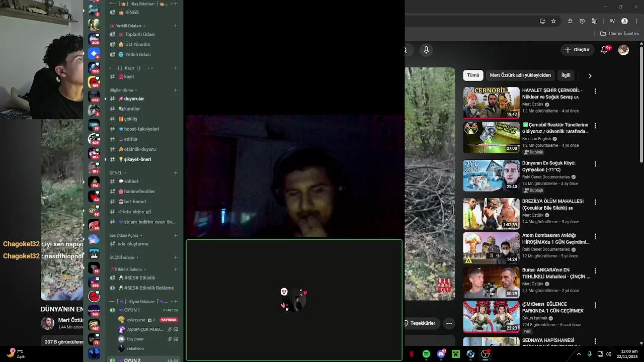The image size is (644, 362).
Task: Collapse the Etkinlik Salonu category
Action: click(x=128, y=269)
